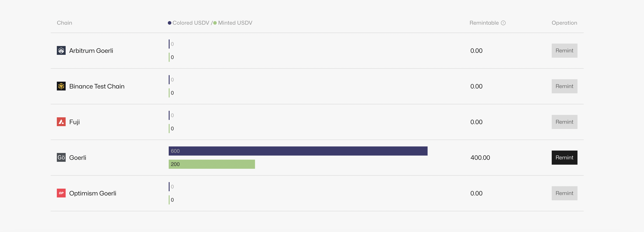Click the Binance Test Chain logo
644x232 pixels.
(61, 86)
